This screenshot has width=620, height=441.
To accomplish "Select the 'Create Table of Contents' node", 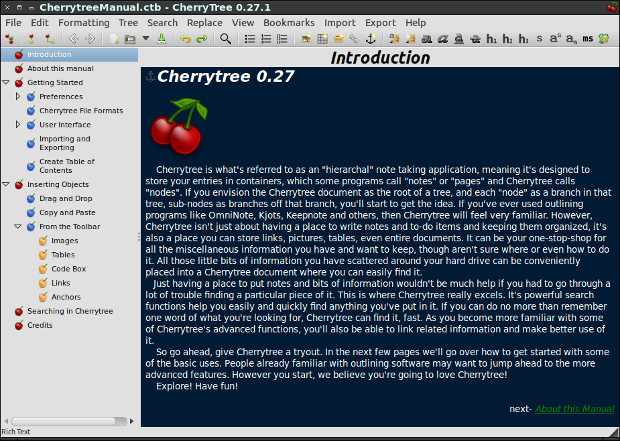I will 67,166.
